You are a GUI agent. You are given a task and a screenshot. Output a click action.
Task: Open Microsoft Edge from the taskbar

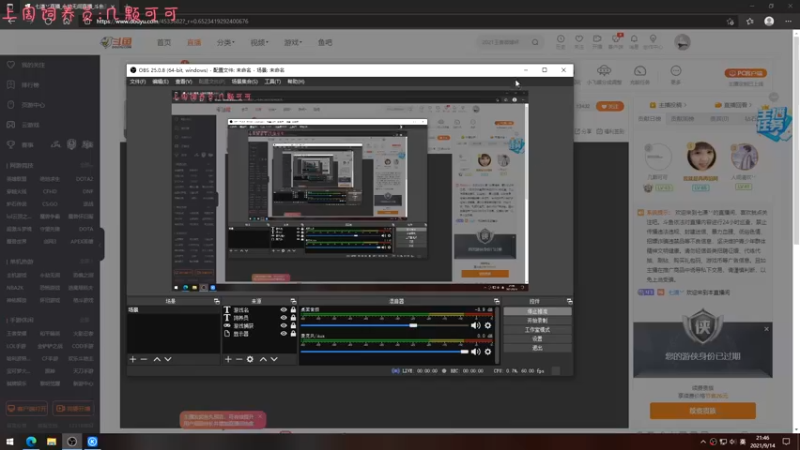pyautogui.click(x=31, y=442)
